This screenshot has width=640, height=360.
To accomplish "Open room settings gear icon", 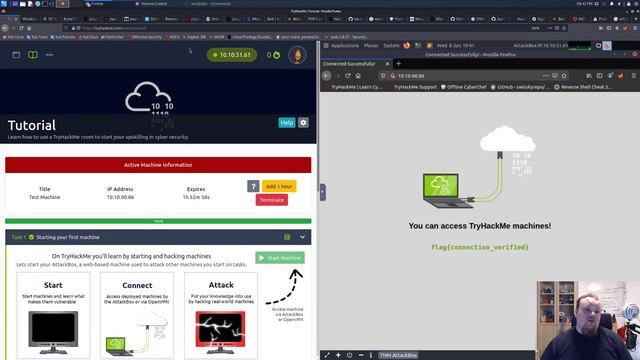I will pyautogui.click(x=303, y=122).
